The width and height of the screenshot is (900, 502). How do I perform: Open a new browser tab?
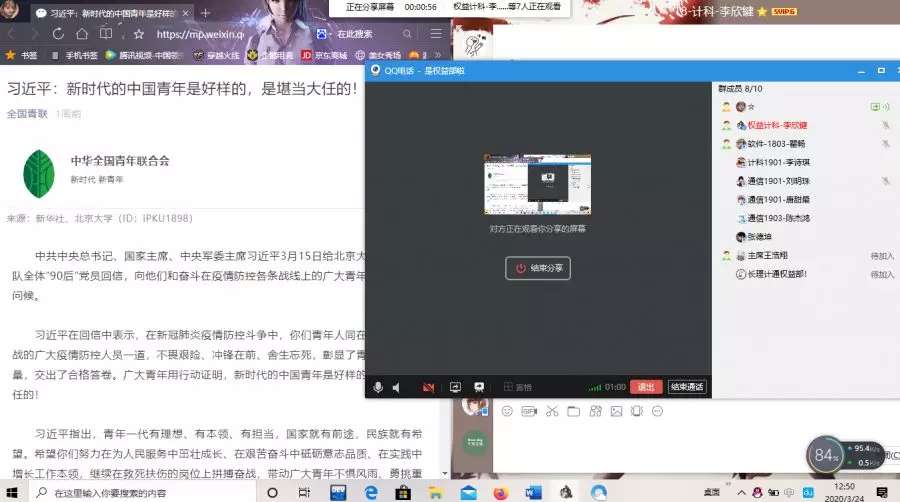click(x=205, y=12)
